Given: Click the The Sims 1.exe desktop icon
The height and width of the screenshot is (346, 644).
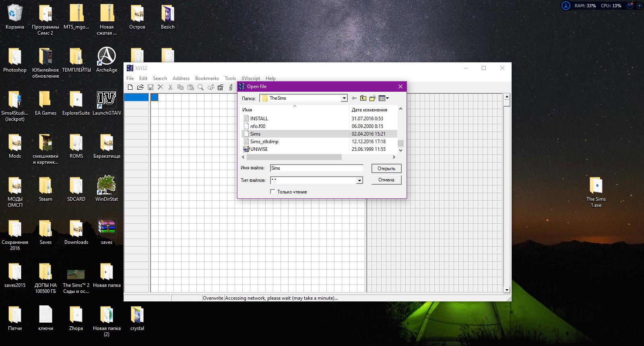Looking at the screenshot, I should [x=596, y=192].
